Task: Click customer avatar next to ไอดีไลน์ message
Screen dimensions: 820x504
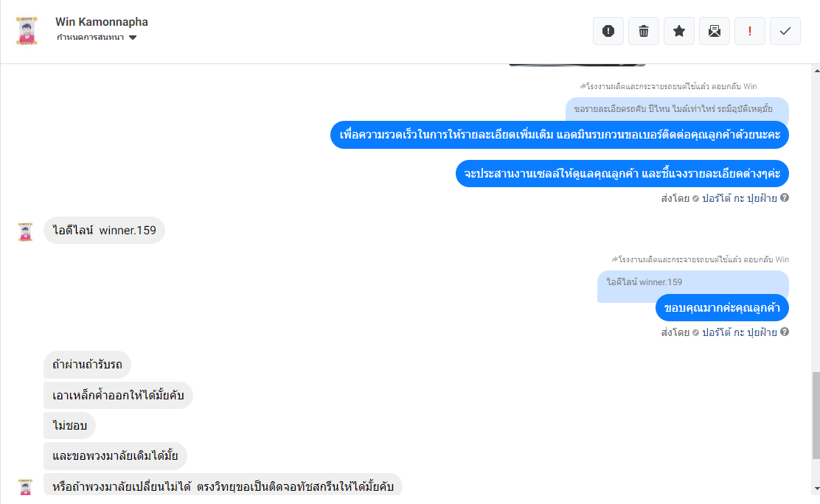Action: tap(25, 231)
